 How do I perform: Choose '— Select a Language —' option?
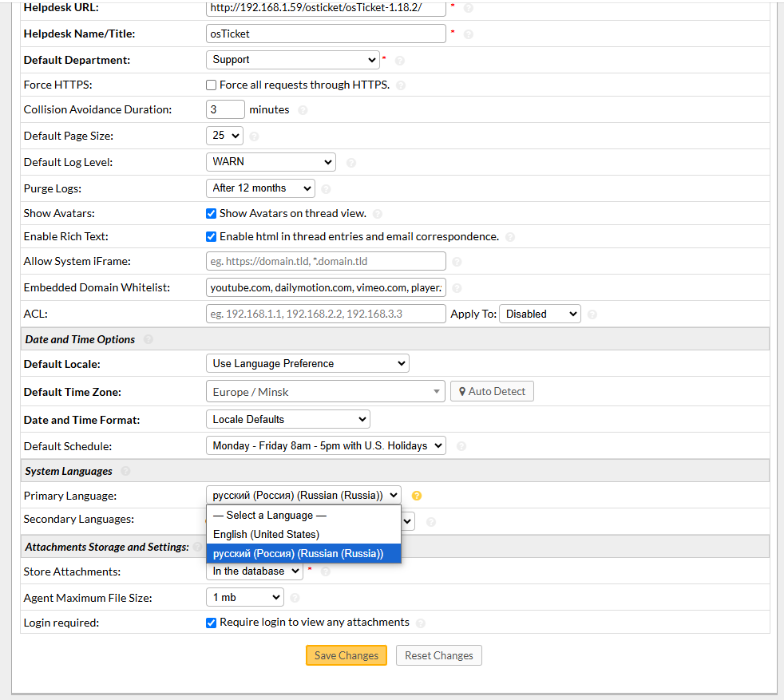303,516
